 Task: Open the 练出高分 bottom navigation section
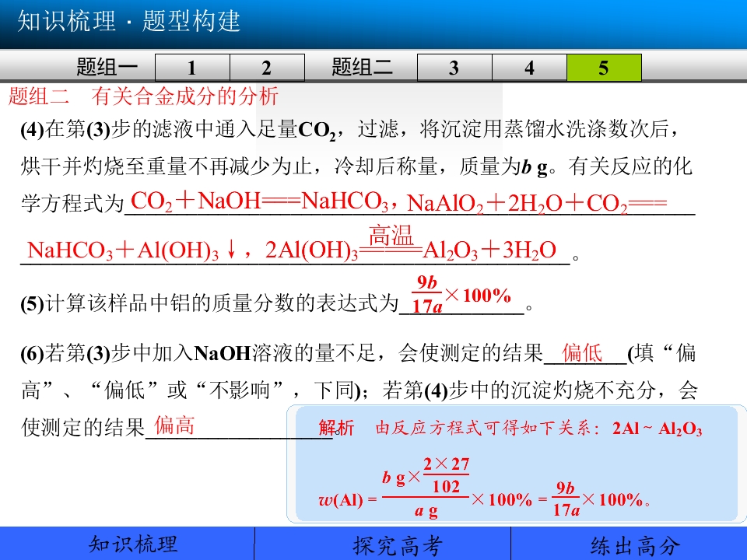[635, 546]
